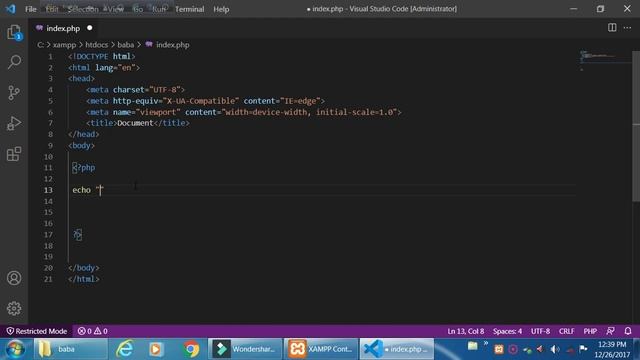Screen dimensions: 640x360
Task: Click line number 1 in gutter
Action: coord(50,56)
